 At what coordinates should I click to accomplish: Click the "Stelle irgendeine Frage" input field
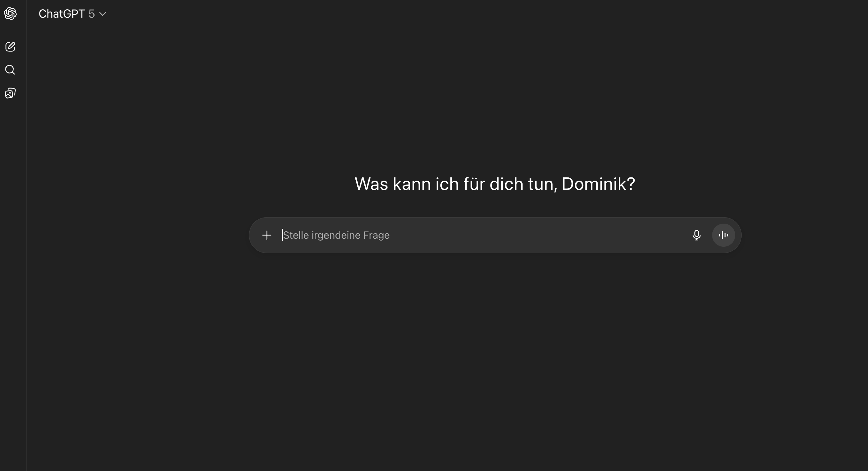click(x=482, y=235)
